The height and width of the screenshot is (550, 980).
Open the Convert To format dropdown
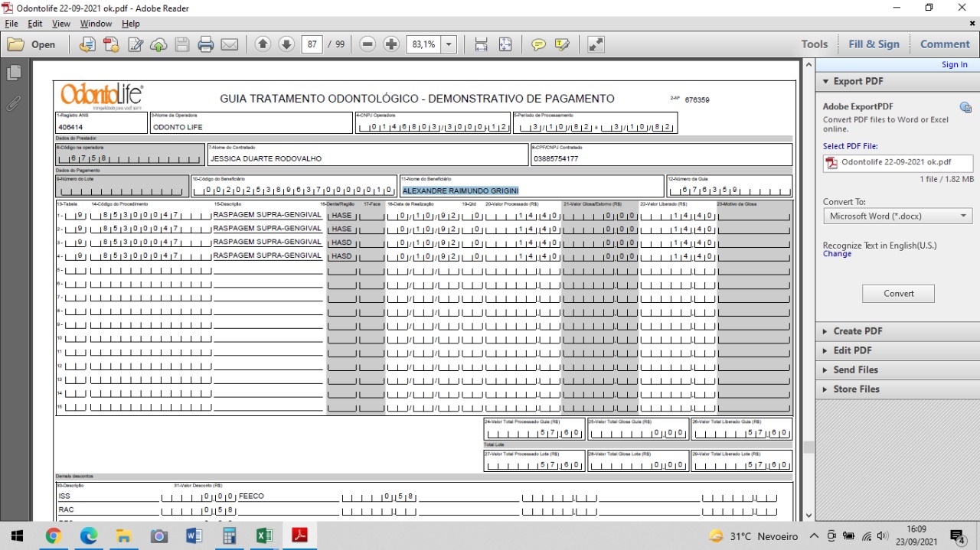pyautogui.click(x=898, y=216)
